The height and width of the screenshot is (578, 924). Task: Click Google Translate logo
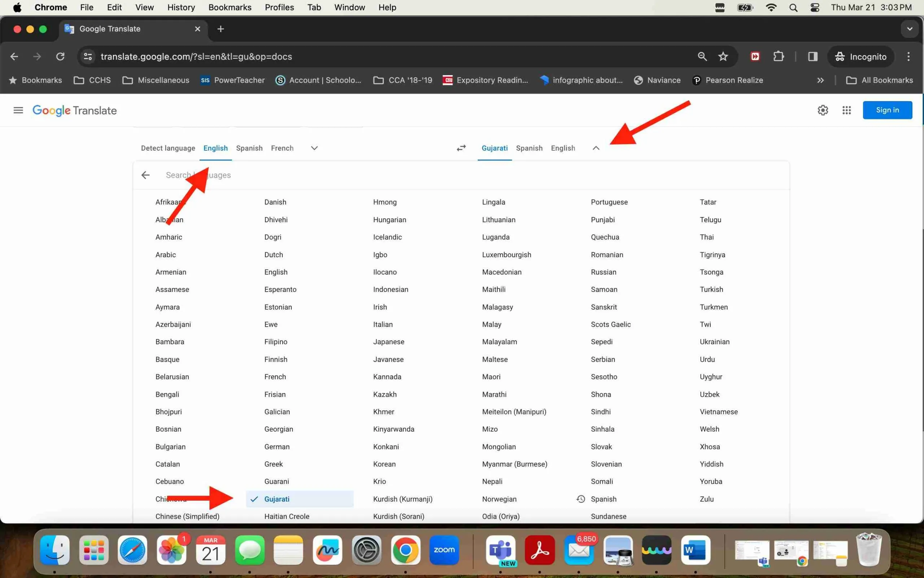click(74, 111)
